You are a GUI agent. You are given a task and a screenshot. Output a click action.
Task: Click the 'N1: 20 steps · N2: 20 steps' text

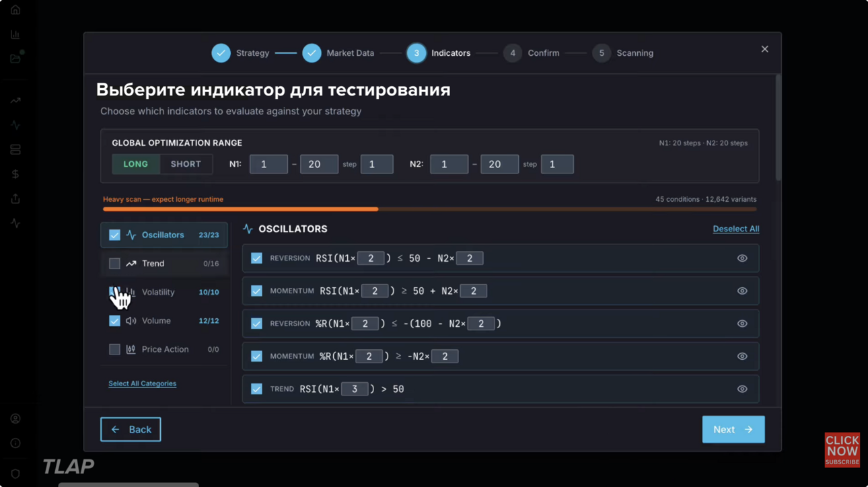703,143
